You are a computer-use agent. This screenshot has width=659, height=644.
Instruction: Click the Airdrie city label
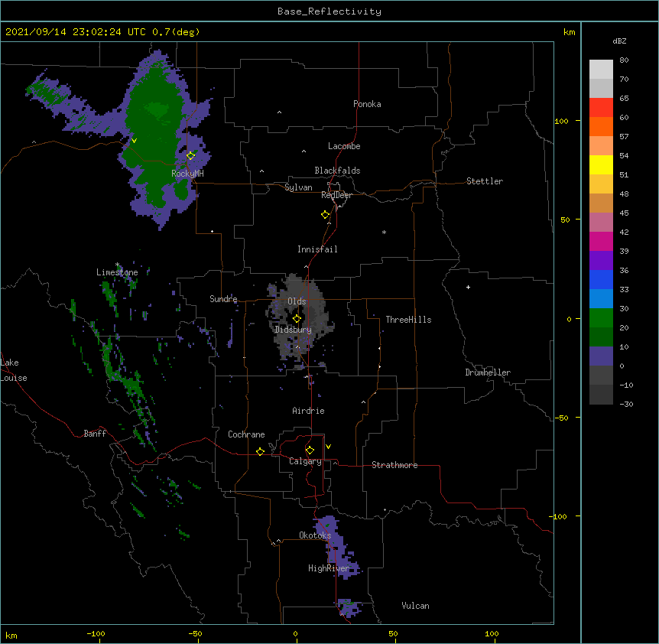point(308,411)
